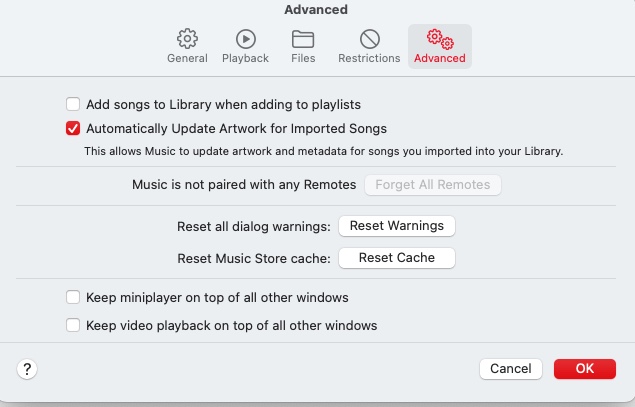Uncheck Automatically Update Artwork for Imported Songs
The width and height of the screenshot is (635, 407).
[73, 129]
